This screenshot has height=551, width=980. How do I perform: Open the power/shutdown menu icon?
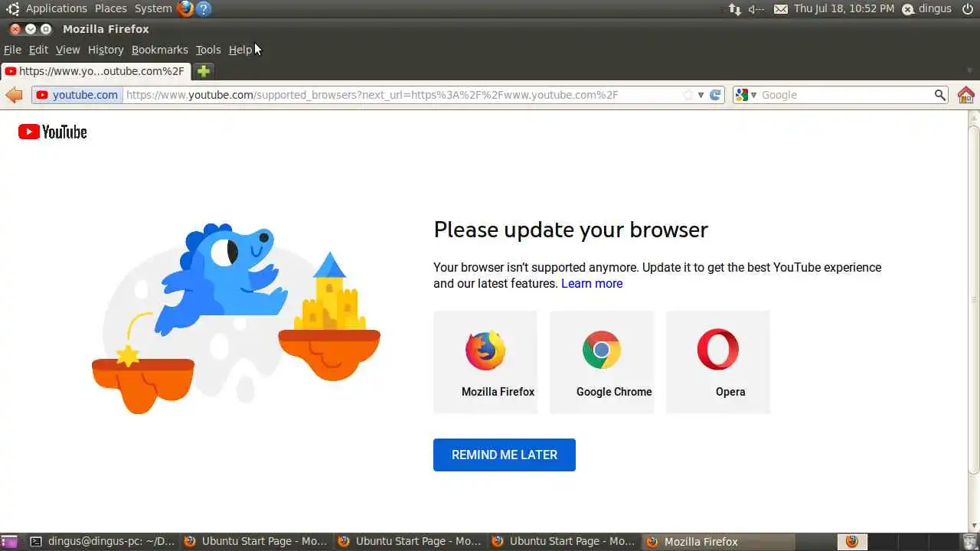pos(967,8)
